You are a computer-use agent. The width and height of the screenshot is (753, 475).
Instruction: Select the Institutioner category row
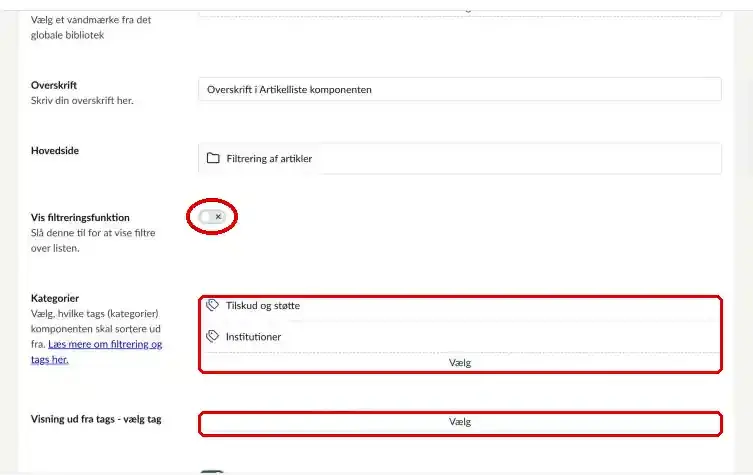click(x=460, y=337)
